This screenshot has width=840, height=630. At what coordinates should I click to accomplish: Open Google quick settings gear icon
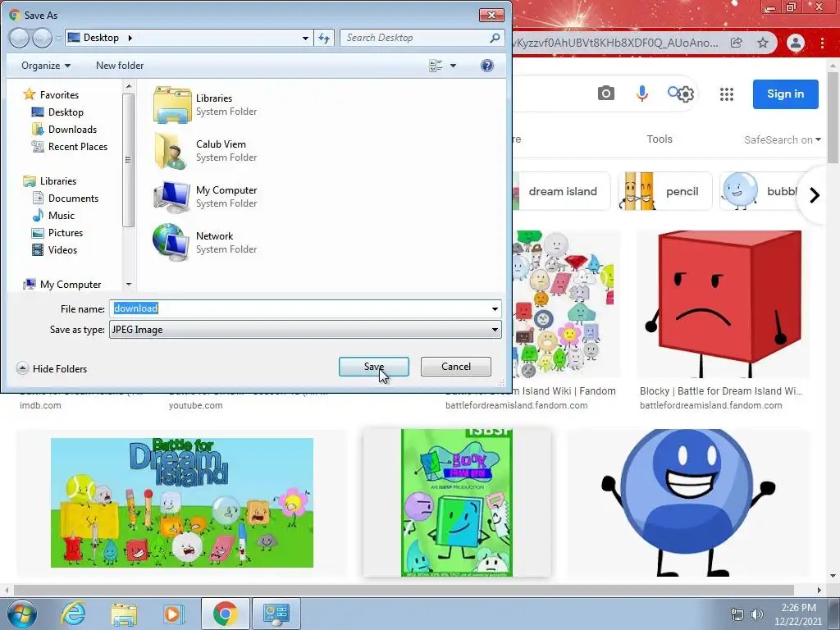point(686,94)
